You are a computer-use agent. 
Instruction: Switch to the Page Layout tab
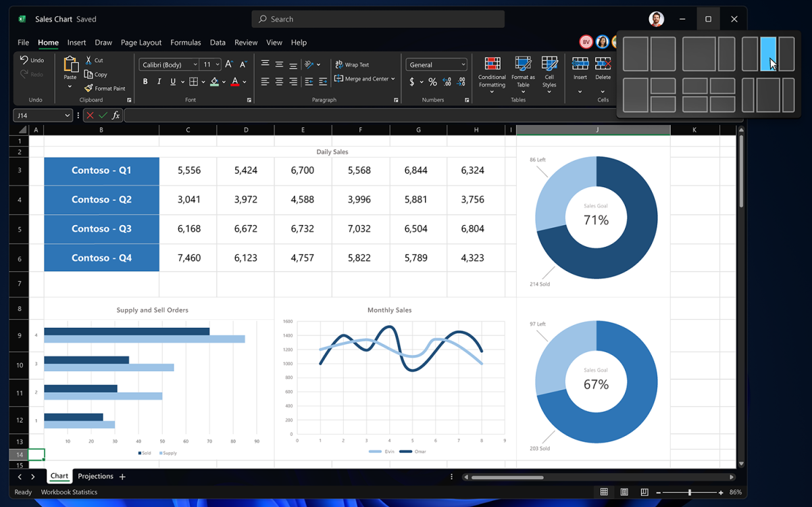tap(141, 42)
